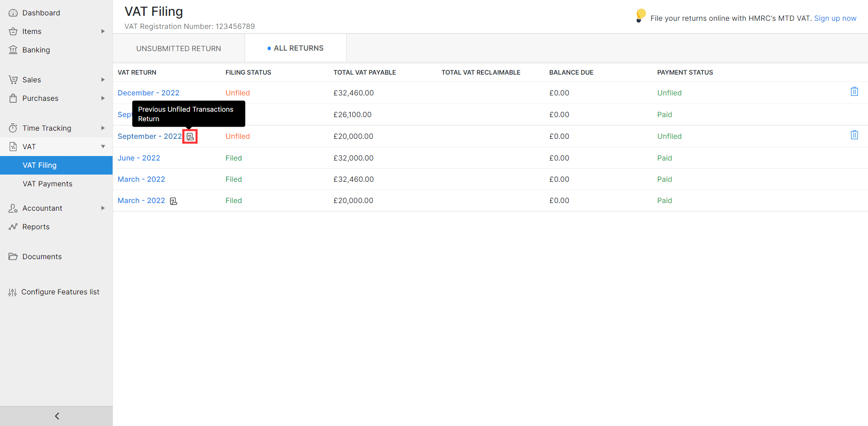Collapse the VAT section
This screenshot has height=426, width=868.
coord(103,147)
